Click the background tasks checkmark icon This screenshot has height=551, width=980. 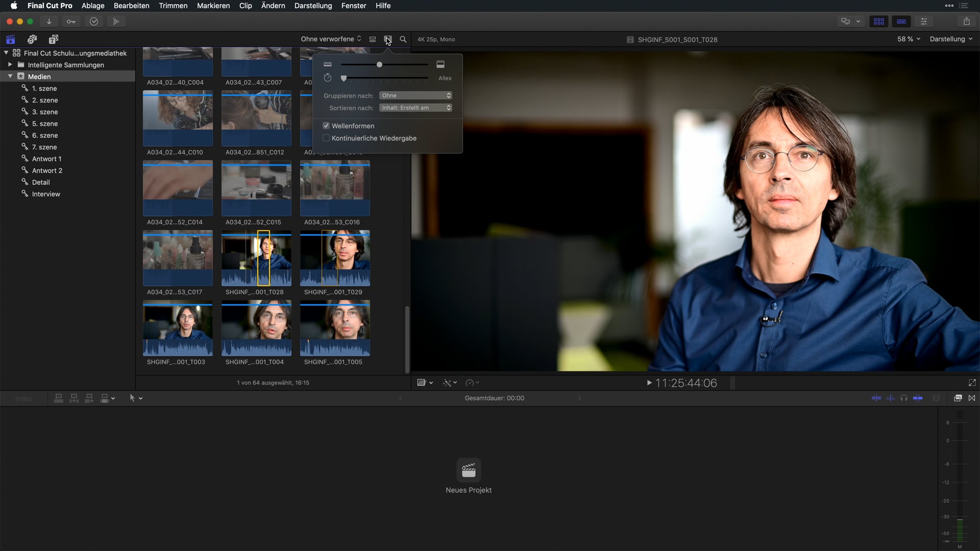pos(94,21)
